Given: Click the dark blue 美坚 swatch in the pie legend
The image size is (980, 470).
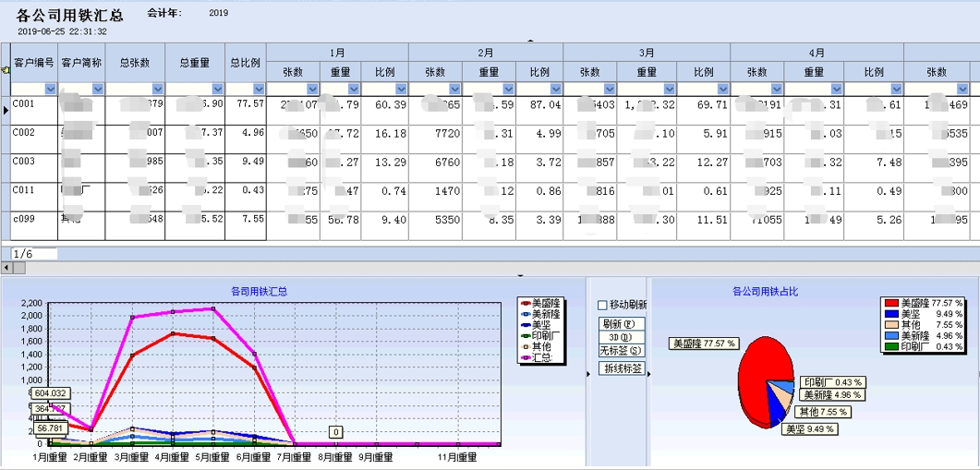Looking at the screenshot, I should (890, 314).
